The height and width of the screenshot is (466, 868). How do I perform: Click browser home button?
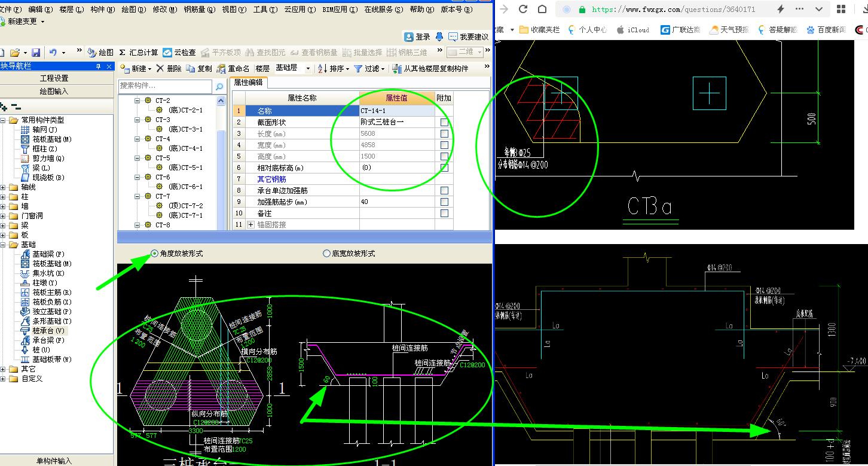pos(542,9)
